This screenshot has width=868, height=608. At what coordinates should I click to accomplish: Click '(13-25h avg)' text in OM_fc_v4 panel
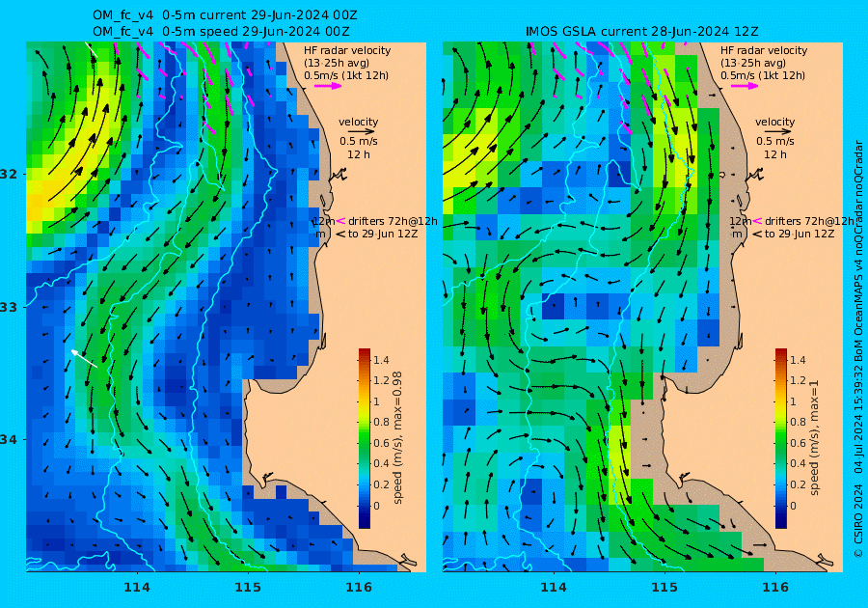pyautogui.click(x=337, y=63)
